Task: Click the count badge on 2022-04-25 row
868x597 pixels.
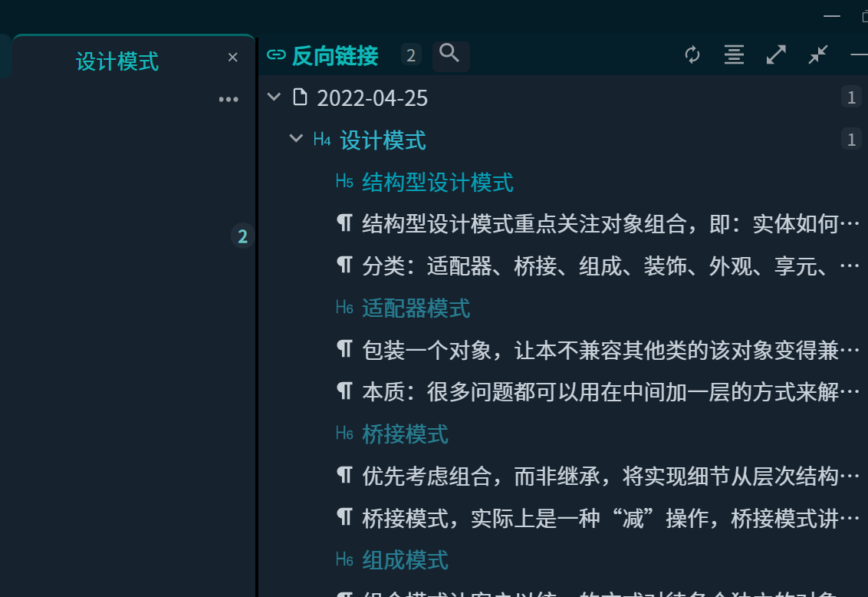Action: coord(851,97)
